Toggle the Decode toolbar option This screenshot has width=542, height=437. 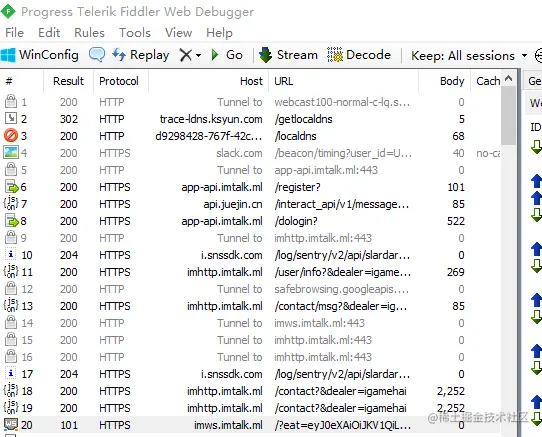point(359,55)
